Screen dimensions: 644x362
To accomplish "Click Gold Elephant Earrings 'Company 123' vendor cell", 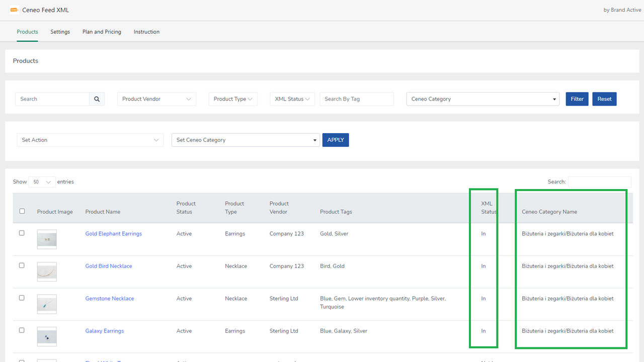I will 287,234.
